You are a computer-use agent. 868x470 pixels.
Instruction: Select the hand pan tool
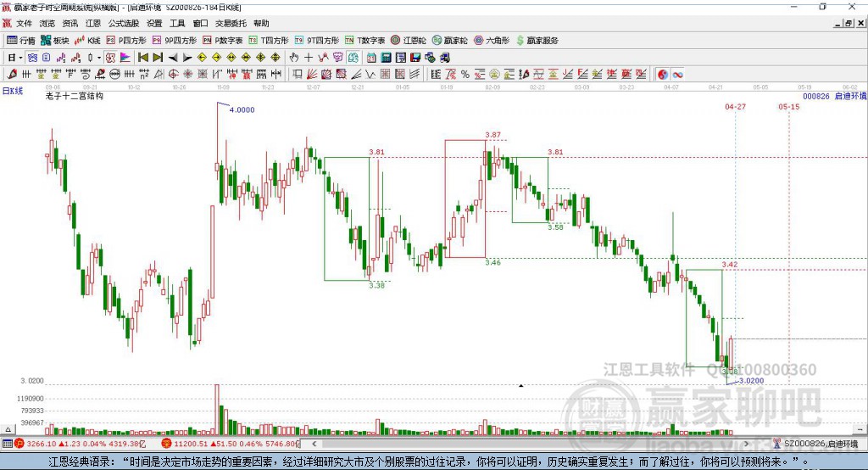[x=293, y=58]
